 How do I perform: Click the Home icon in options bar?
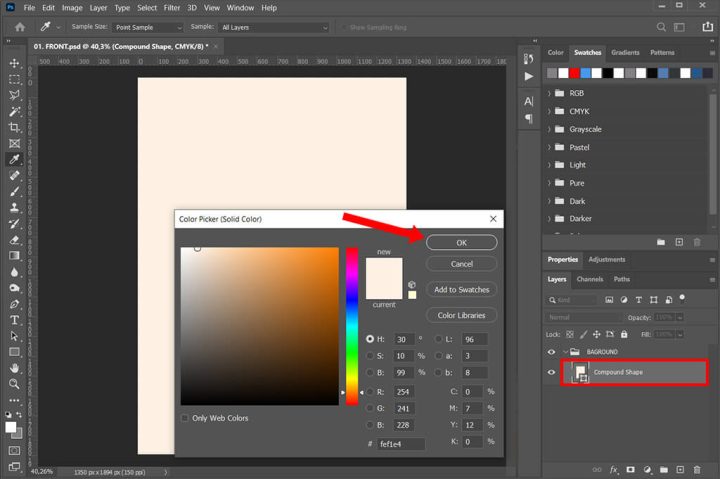pos(20,27)
